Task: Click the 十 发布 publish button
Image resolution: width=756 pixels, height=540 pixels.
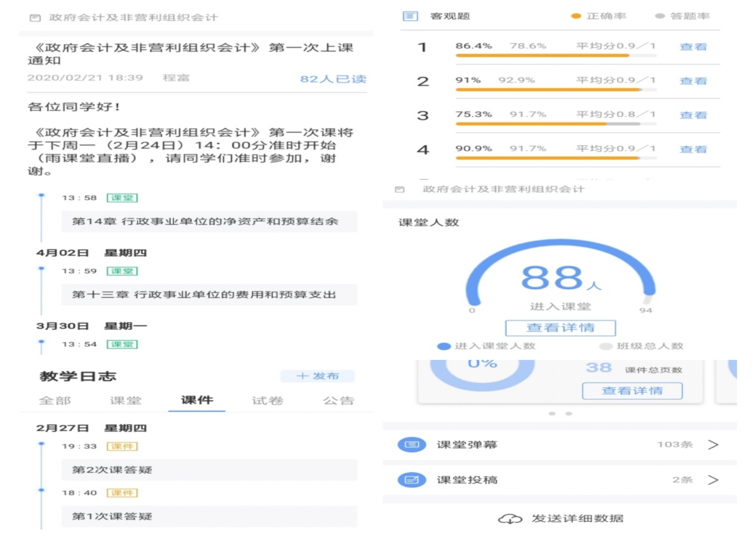Action: [x=318, y=376]
